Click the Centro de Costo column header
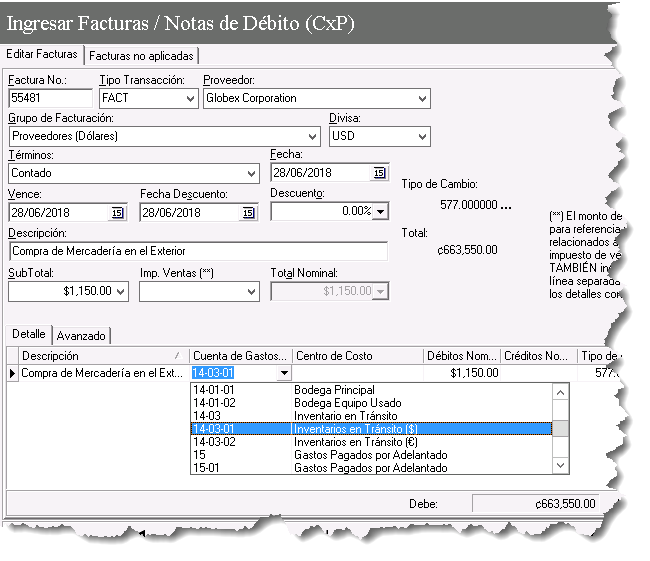 point(358,356)
